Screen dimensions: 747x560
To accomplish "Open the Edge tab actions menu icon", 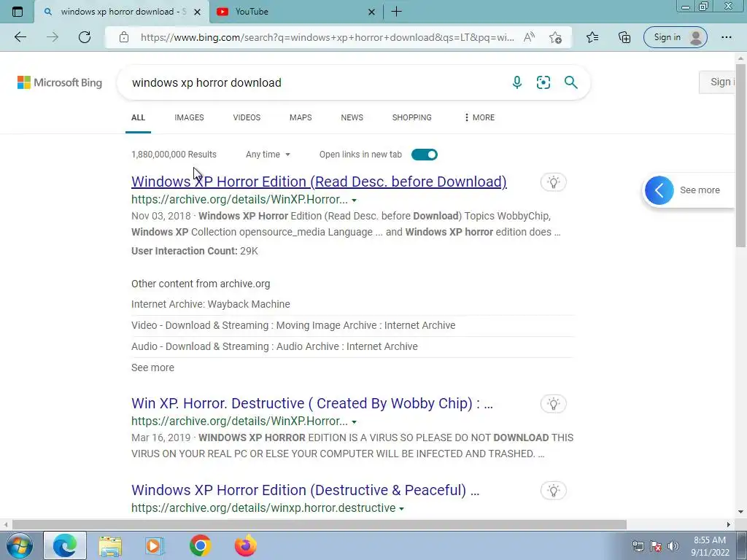I will tap(18, 12).
